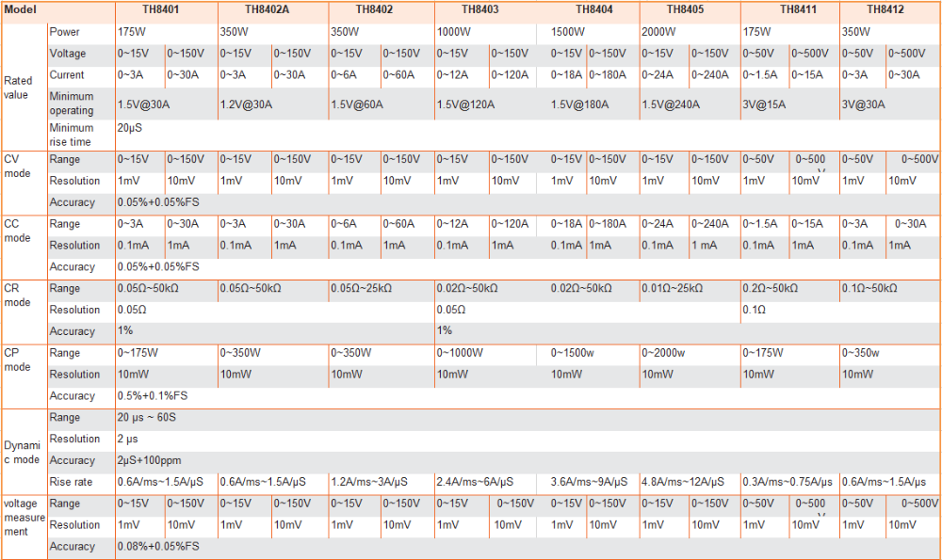Click the 4.8A/ms~12A/µS rise rate cell
Screen dimensions: 942x560
click(x=682, y=482)
